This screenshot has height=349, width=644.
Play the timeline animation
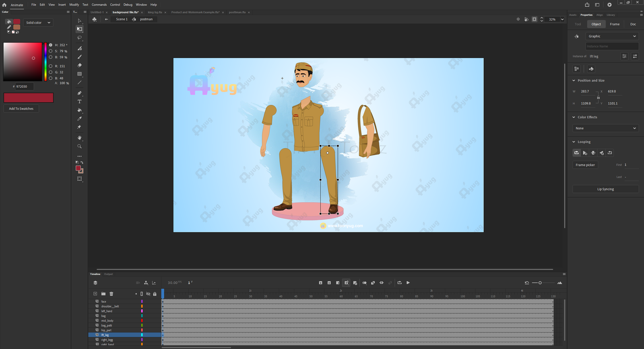(x=408, y=283)
